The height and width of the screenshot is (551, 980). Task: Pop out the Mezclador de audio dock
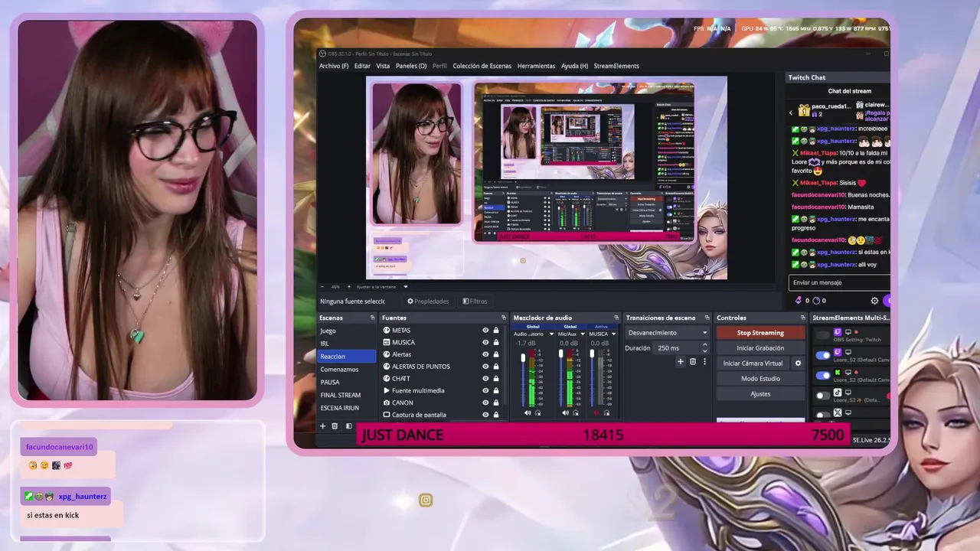(616, 318)
